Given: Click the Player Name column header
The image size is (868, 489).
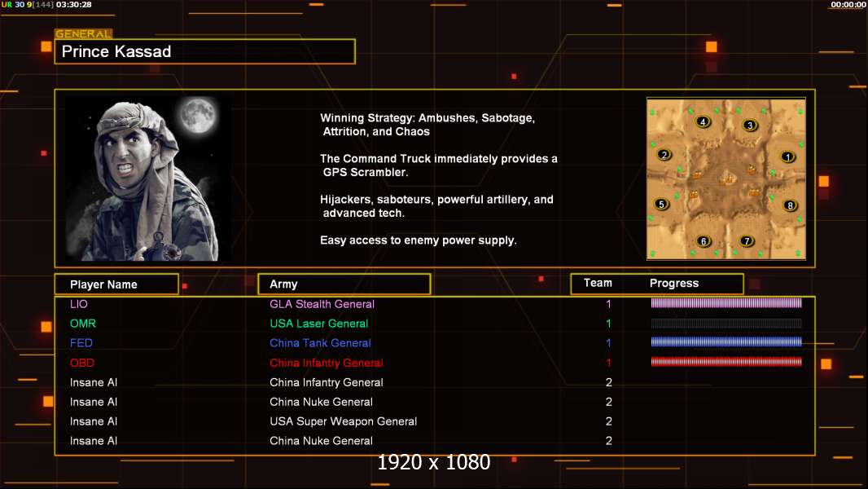Looking at the screenshot, I should pos(116,284).
